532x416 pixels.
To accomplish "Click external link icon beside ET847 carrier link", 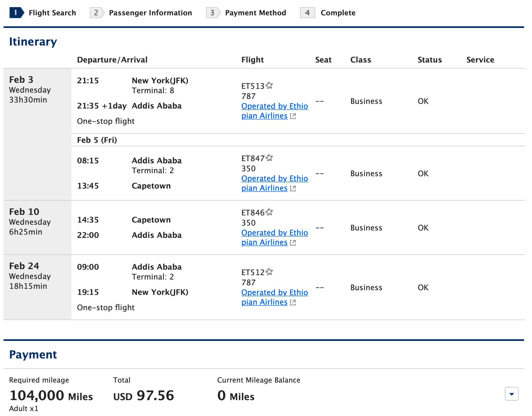I will click(x=293, y=189).
